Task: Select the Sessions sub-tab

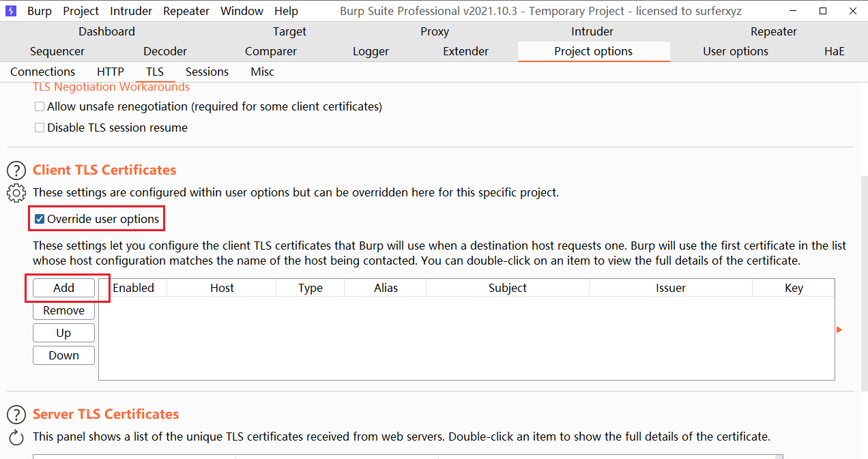Action: (207, 72)
